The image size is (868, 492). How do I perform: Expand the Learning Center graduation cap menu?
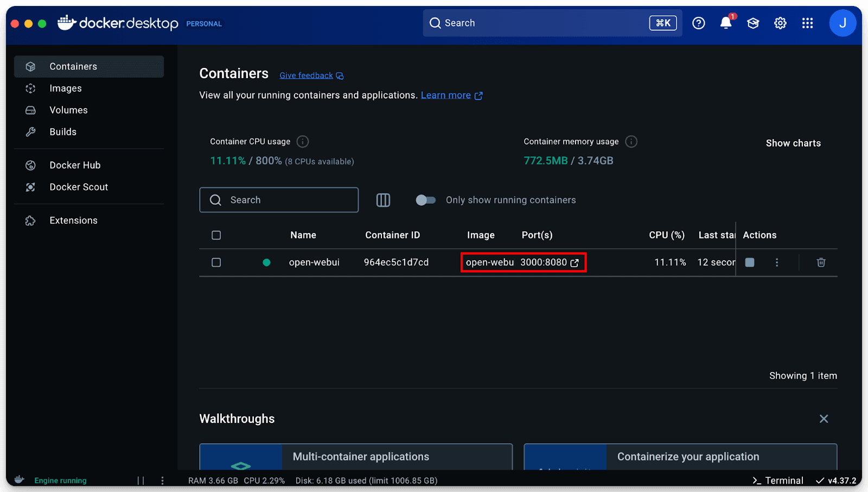pos(753,23)
